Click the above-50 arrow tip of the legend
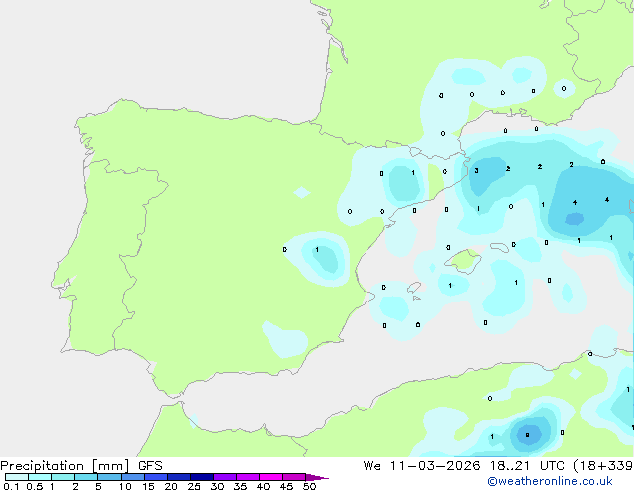This screenshot has width=634, height=490. coord(317,477)
